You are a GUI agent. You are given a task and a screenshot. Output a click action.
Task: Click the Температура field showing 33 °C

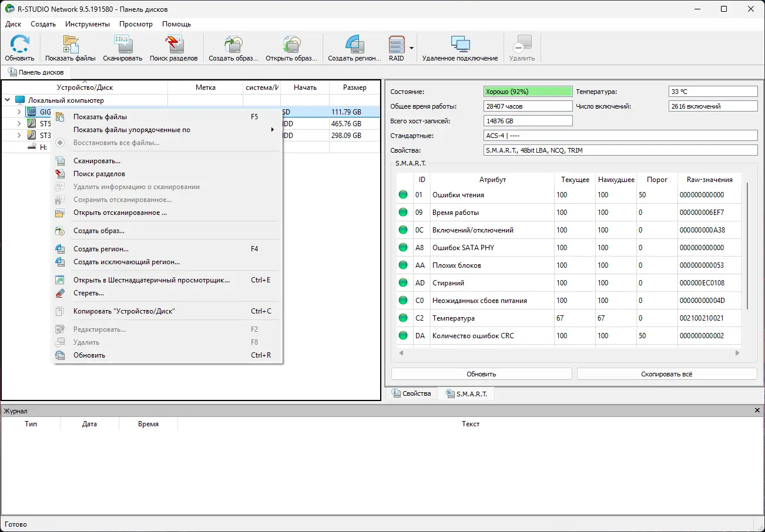point(713,92)
